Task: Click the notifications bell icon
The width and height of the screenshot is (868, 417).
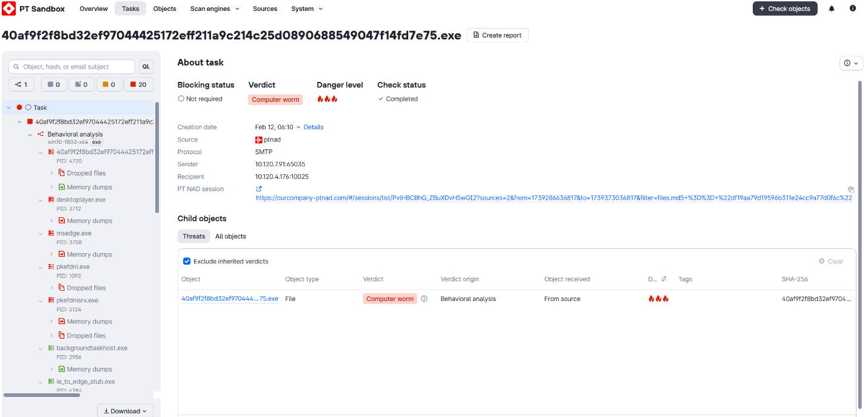Action: point(832,8)
